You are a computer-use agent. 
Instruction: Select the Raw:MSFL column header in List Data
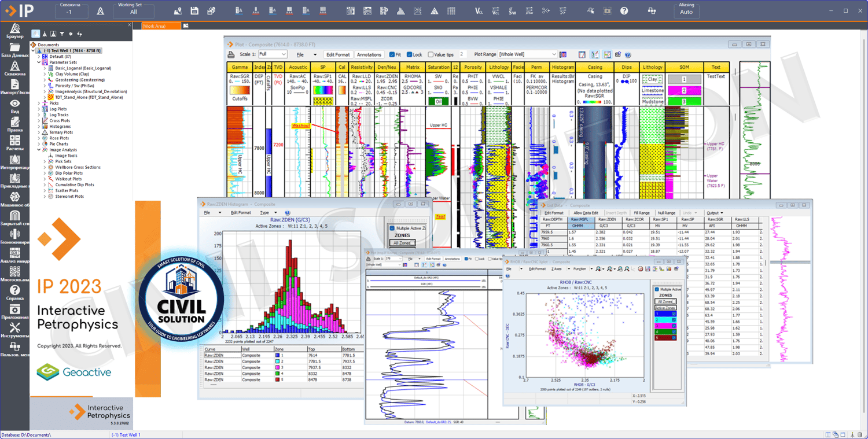click(580, 220)
